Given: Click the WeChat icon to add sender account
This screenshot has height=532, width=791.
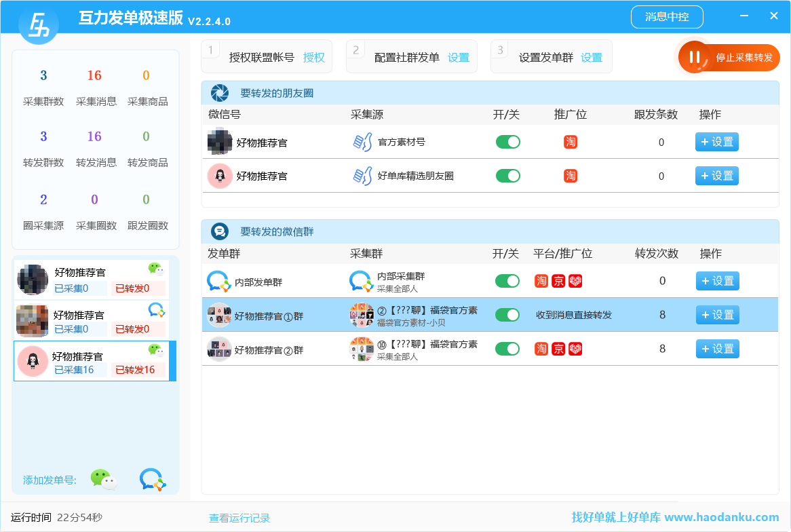Looking at the screenshot, I should (103, 479).
